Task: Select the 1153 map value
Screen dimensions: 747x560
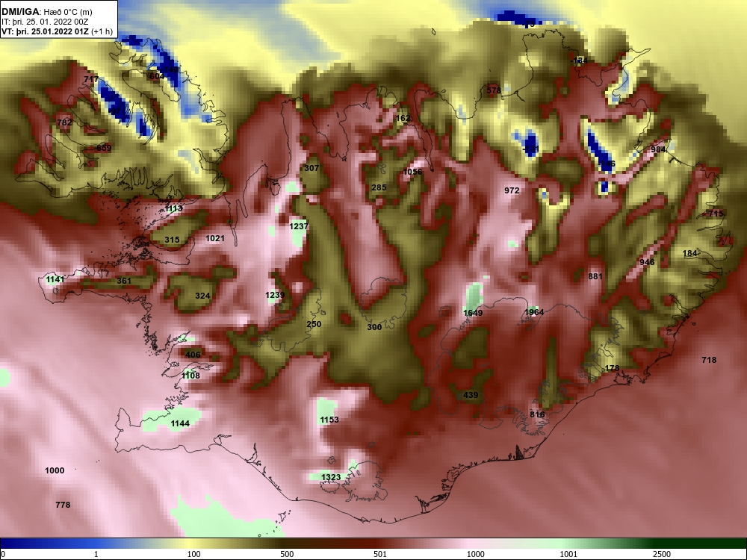Action: 329,419
